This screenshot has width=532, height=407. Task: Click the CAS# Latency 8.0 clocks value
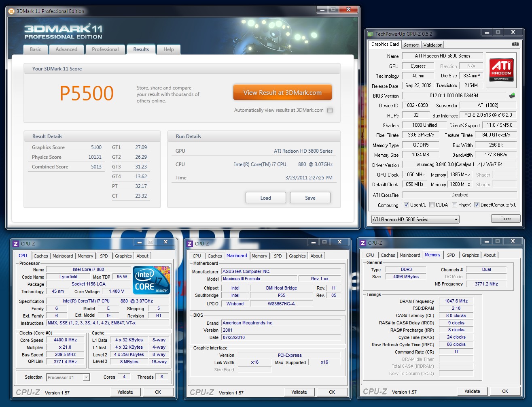456,316
